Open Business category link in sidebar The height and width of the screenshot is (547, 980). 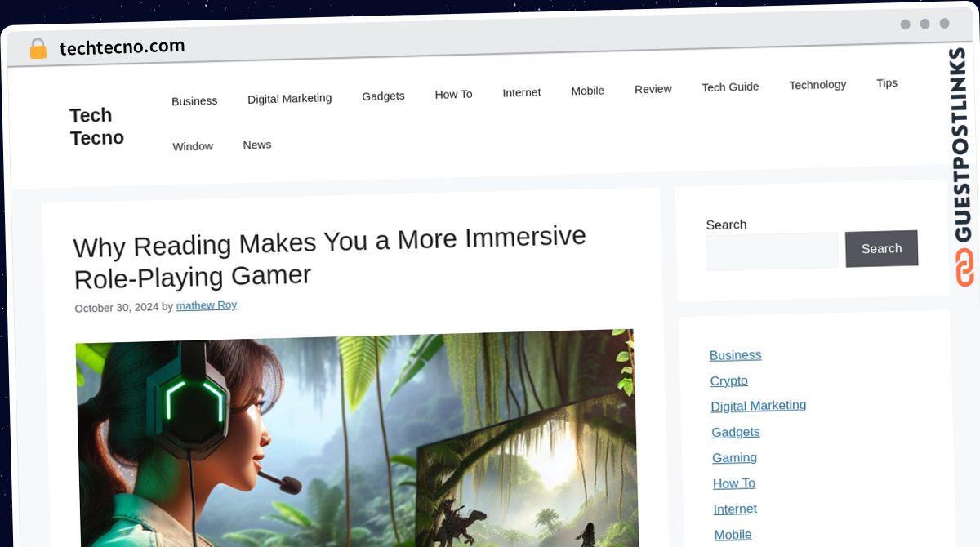tap(736, 355)
